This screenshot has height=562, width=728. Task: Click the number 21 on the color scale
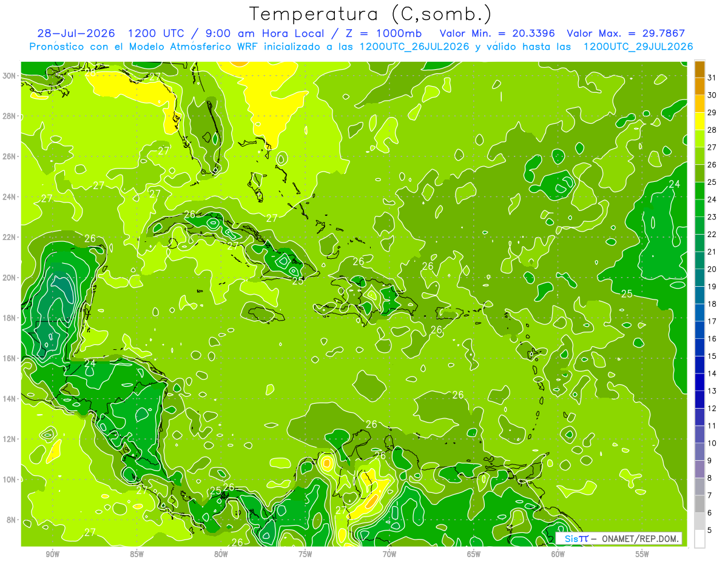tap(712, 252)
